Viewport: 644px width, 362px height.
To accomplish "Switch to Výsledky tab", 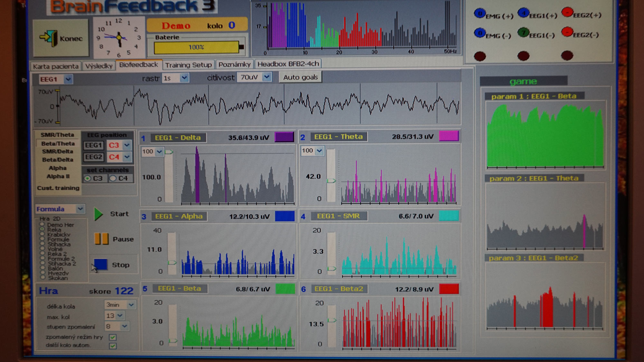I will (99, 66).
